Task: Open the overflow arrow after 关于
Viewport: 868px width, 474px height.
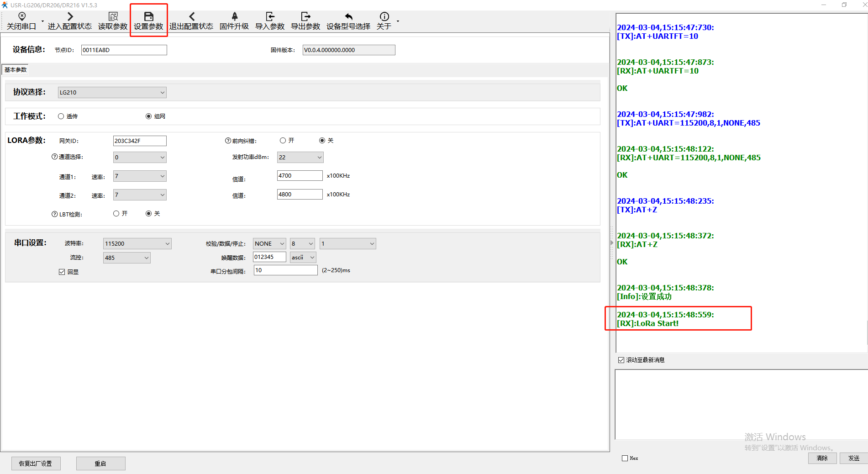Action: click(398, 21)
